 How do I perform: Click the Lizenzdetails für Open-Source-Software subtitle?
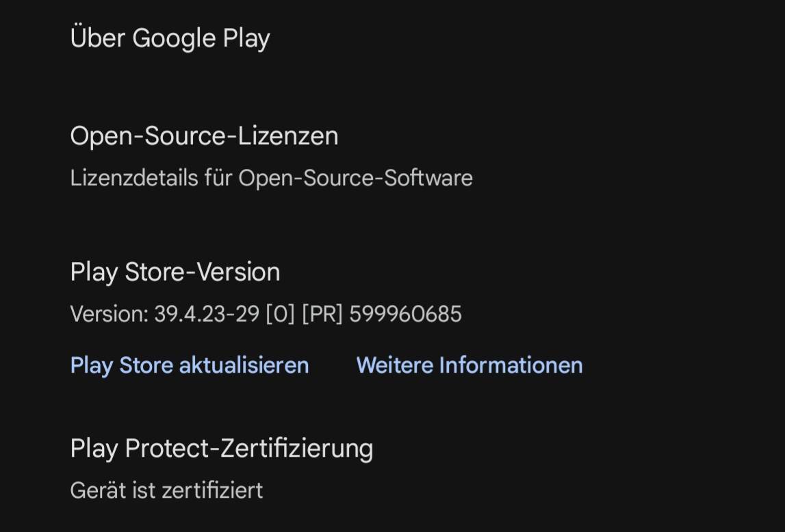pyautogui.click(x=271, y=178)
